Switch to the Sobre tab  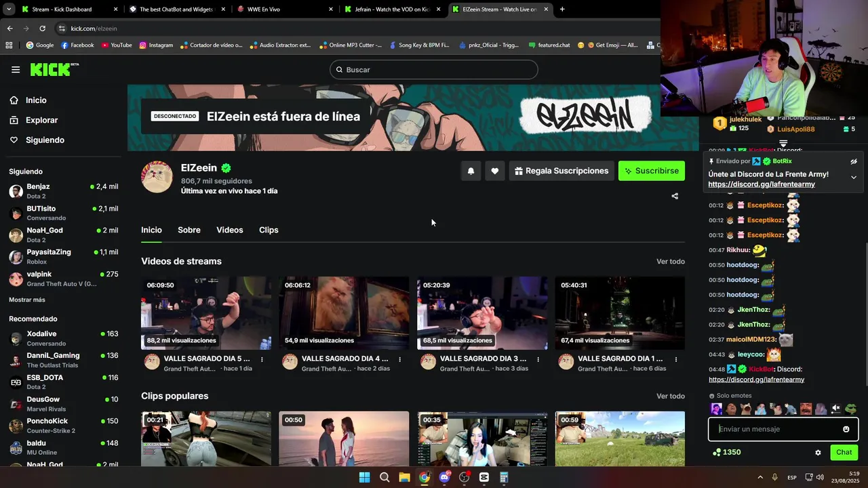point(189,230)
